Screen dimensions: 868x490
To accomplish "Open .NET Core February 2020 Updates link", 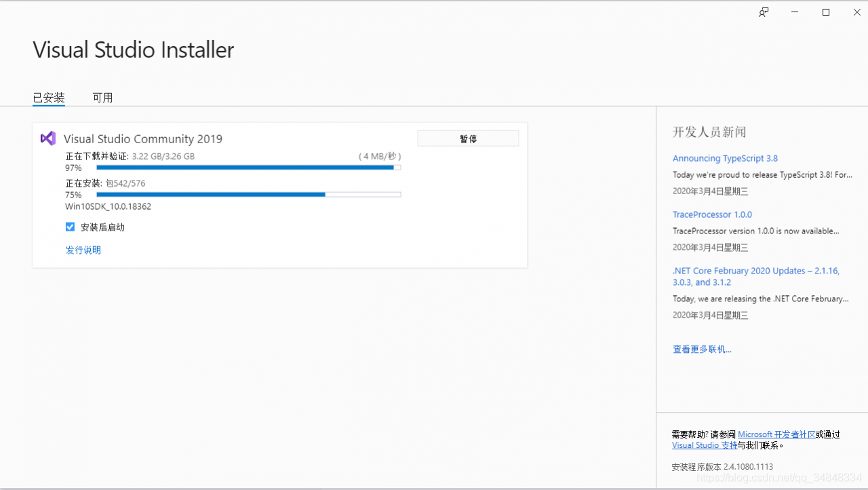I will tap(756, 276).
